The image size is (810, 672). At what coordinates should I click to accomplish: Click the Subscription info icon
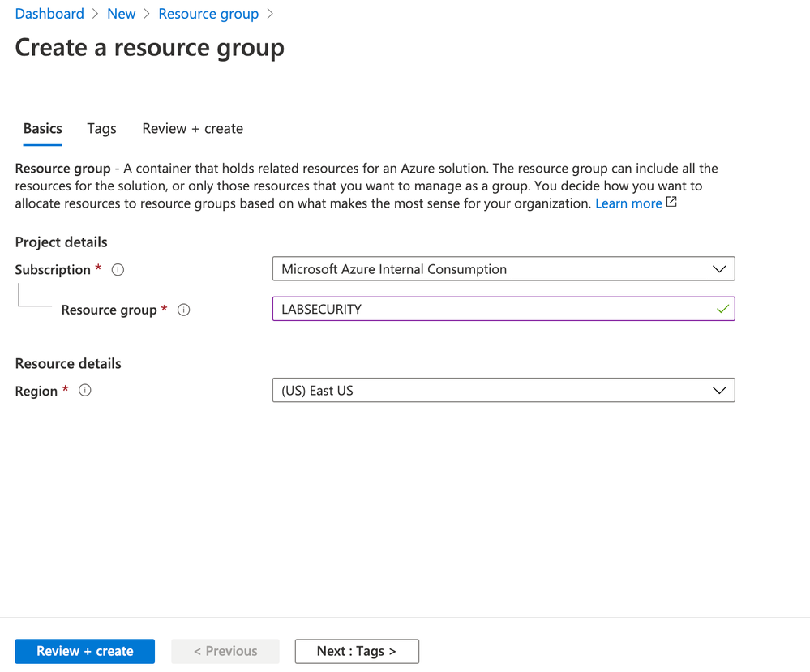click(x=118, y=270)
